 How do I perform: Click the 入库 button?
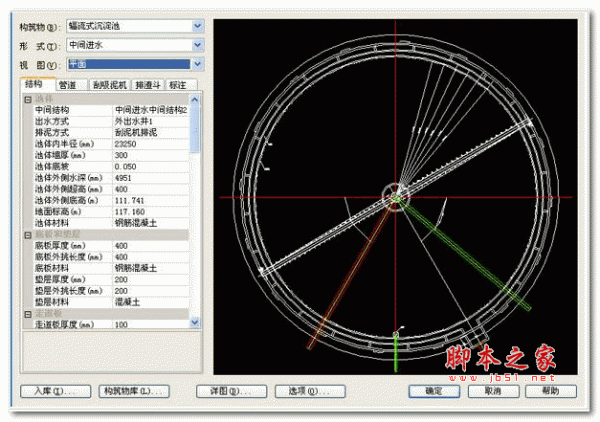(55, 389)
